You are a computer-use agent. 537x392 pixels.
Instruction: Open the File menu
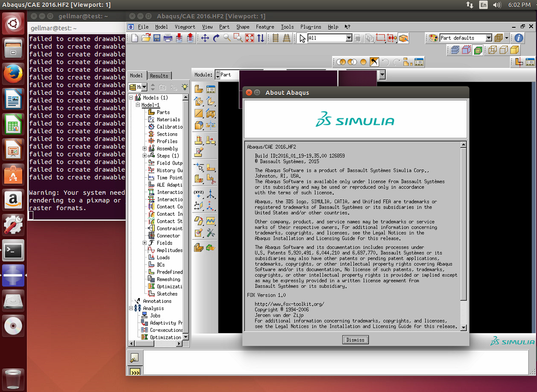143,27
